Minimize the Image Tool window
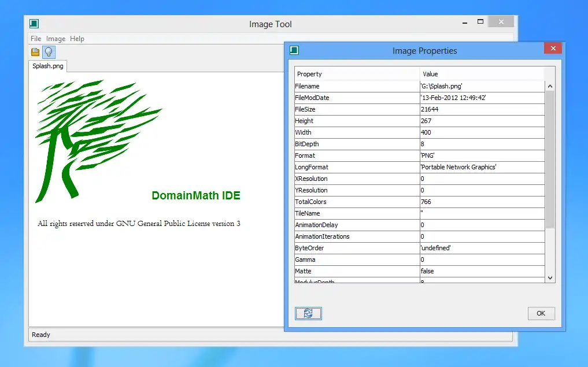 (465, 23)
